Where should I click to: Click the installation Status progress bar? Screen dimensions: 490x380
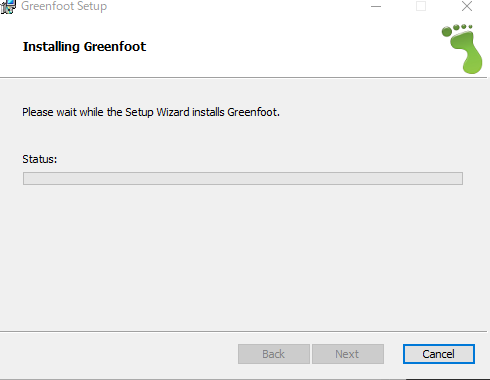point(243,178)
